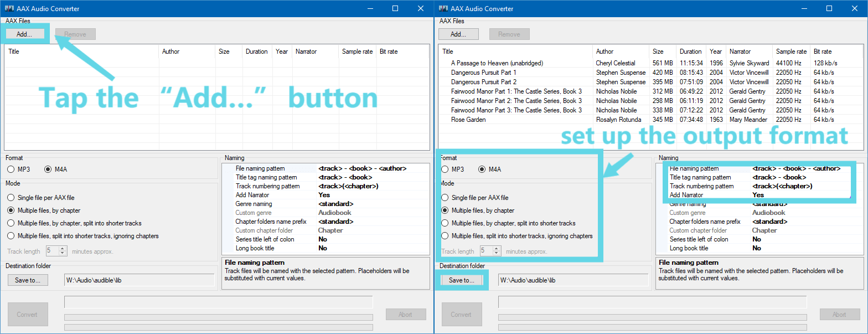
Task: Sort by Author column in left window
Action: pos(187,52)
